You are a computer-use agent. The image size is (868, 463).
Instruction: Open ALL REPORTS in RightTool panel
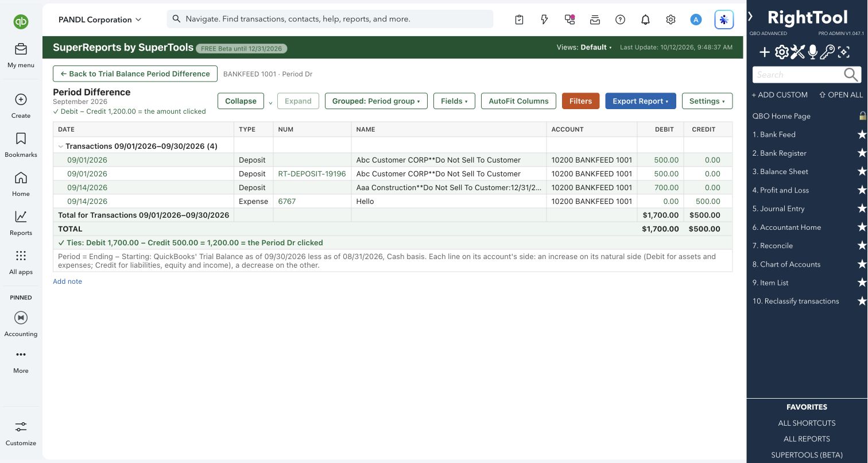click(807, 439)
